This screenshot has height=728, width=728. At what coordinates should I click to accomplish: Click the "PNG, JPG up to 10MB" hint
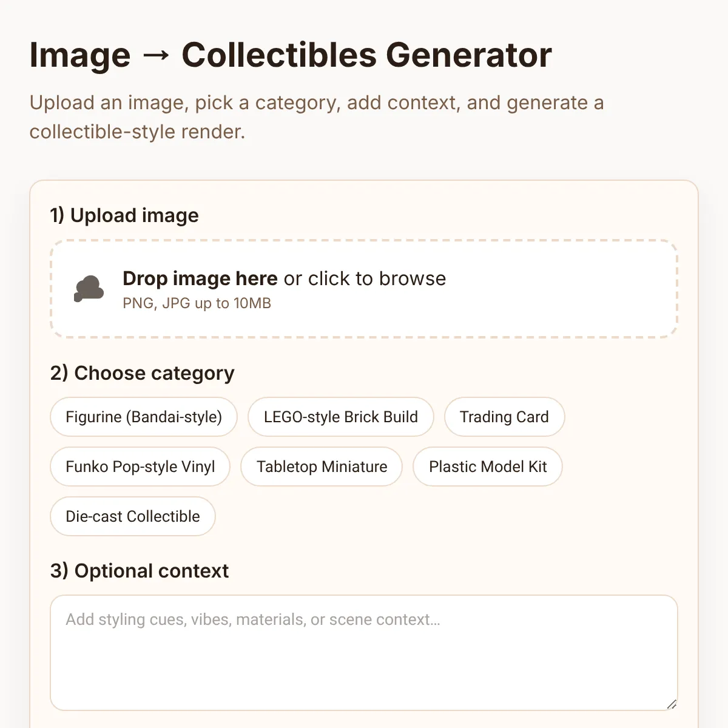(x=197, y=303)
